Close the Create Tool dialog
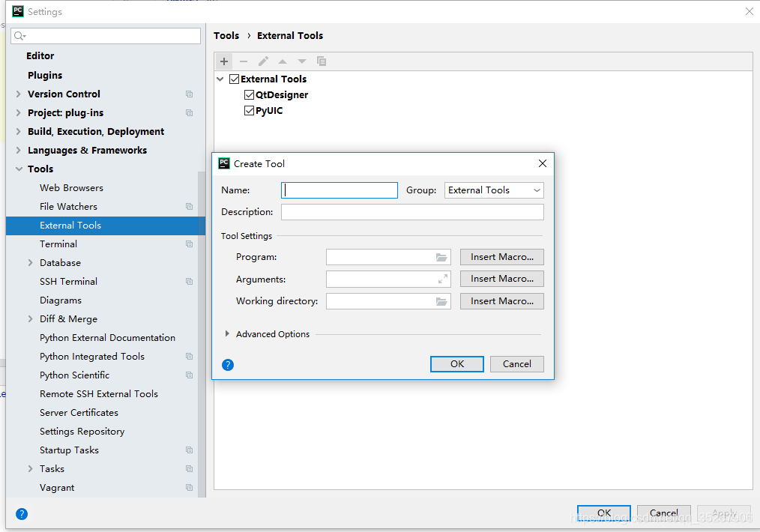The image size is (760, 532). tap(543, 164)
